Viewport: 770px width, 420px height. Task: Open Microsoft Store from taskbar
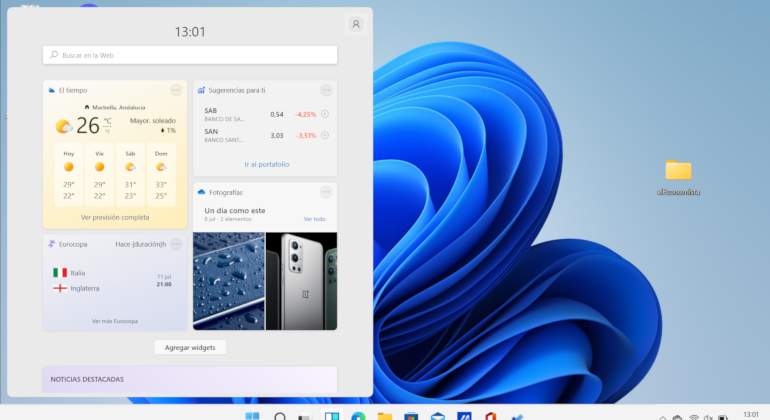412,416
